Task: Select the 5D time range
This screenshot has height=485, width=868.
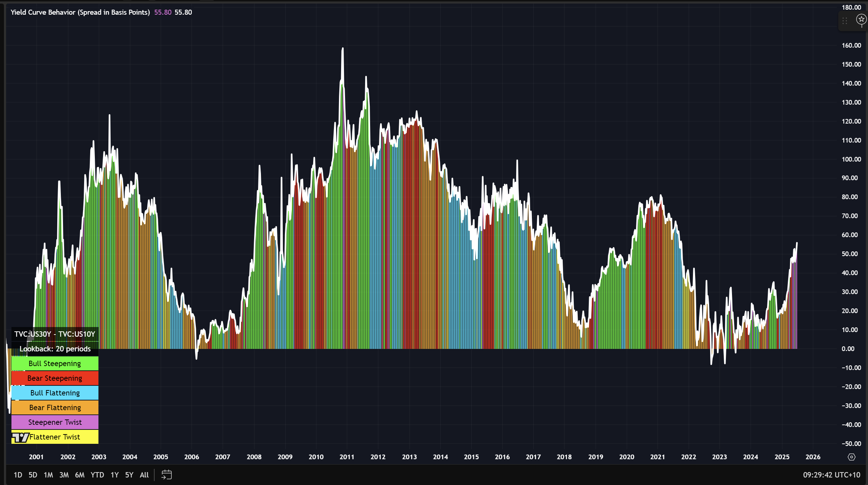Action: 33,475
